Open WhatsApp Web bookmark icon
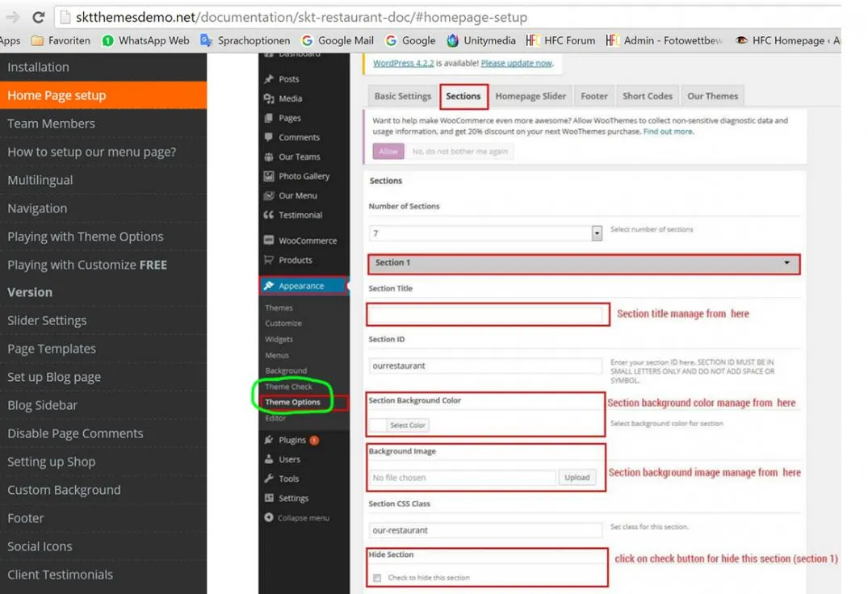The image size is (868, 594). 108,40
